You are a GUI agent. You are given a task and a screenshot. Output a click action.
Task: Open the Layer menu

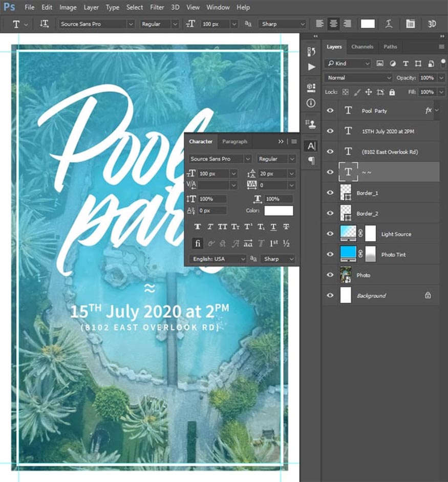tap(91, 7)
